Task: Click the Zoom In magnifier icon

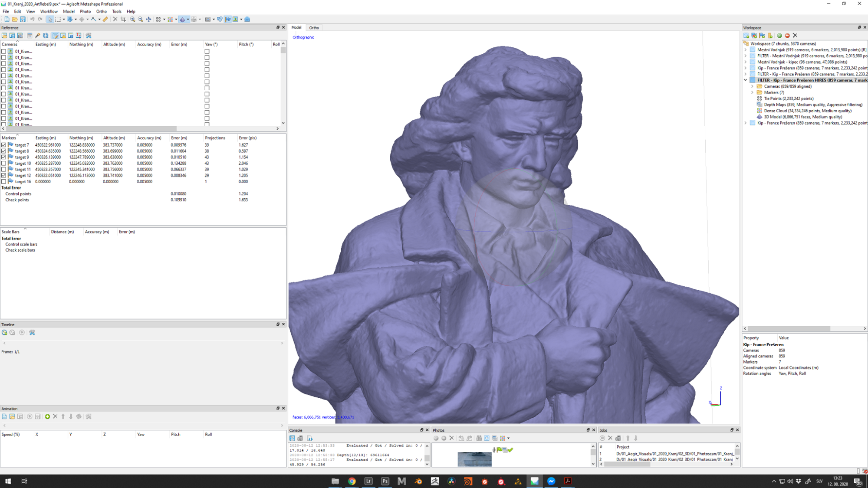Action: (132, 19)
